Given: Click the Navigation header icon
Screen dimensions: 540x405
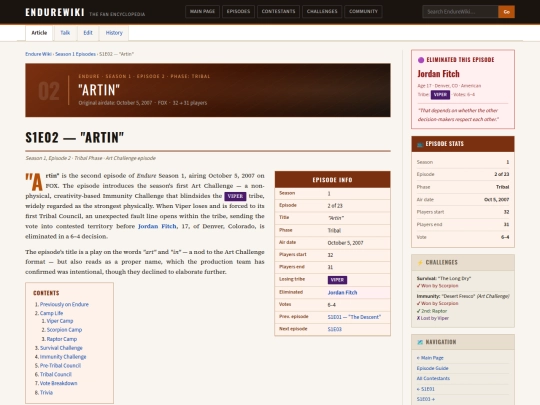Looking at the screenshot, I should click(x=420, y=342).
